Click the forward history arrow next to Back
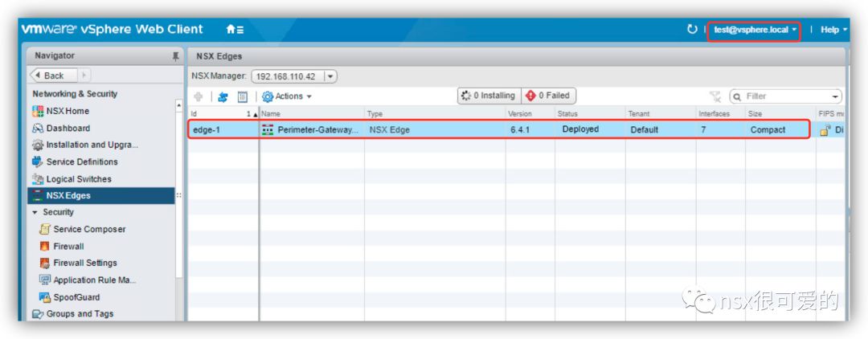The image size is (868, 339). pyautogui.click(x=84, y=76)
